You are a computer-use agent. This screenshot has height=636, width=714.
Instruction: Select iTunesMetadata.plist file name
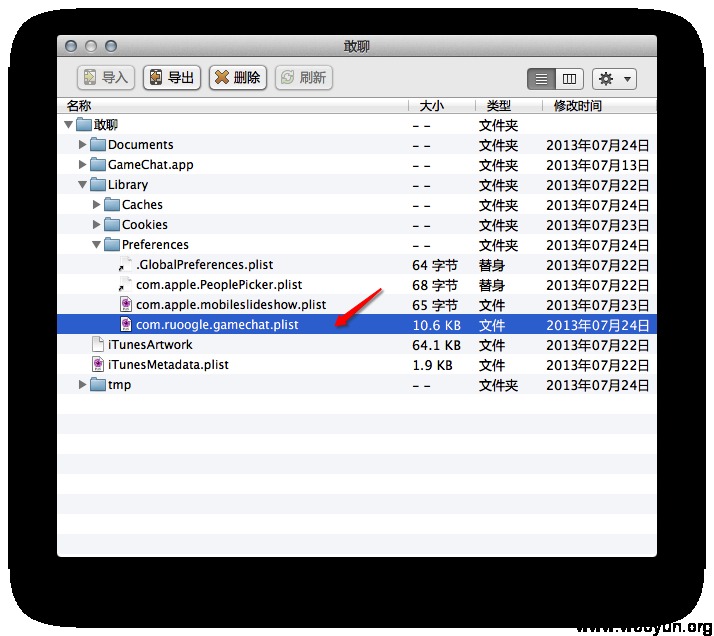[168, 365]
